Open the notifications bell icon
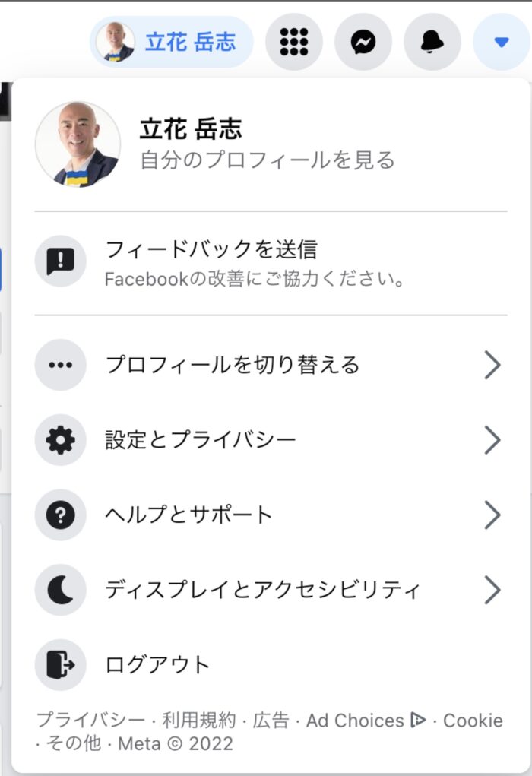The height and width of the screenshot is (776, 532). click(x=432, y=42)
